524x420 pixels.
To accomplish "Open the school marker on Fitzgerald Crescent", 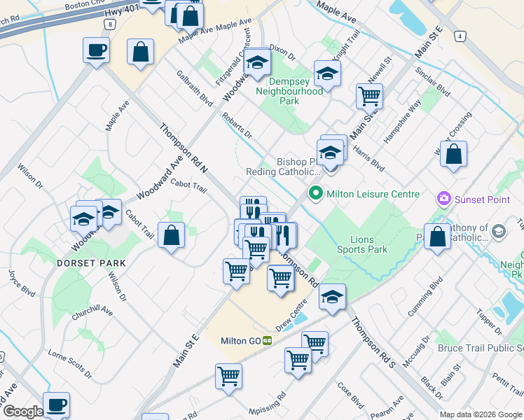I will coord(257,64).
